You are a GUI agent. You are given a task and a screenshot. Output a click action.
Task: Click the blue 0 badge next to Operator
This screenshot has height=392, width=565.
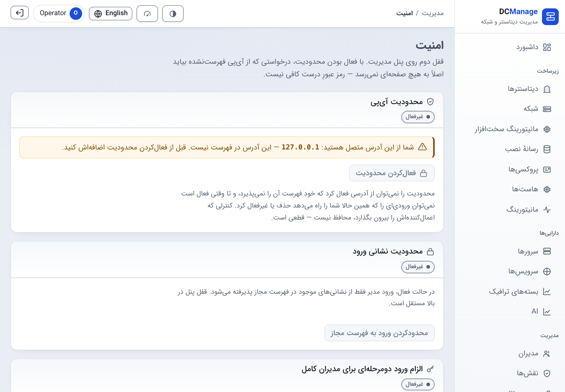click(x=76, y=13)
